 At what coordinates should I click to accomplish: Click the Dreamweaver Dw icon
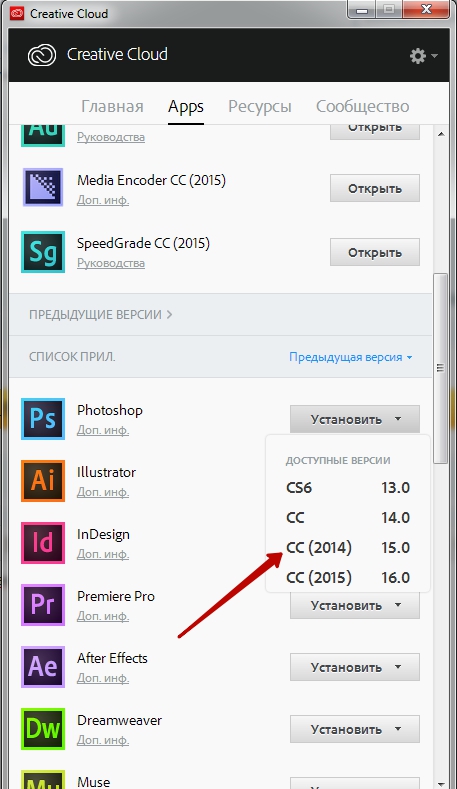click(x=43, y=728)
